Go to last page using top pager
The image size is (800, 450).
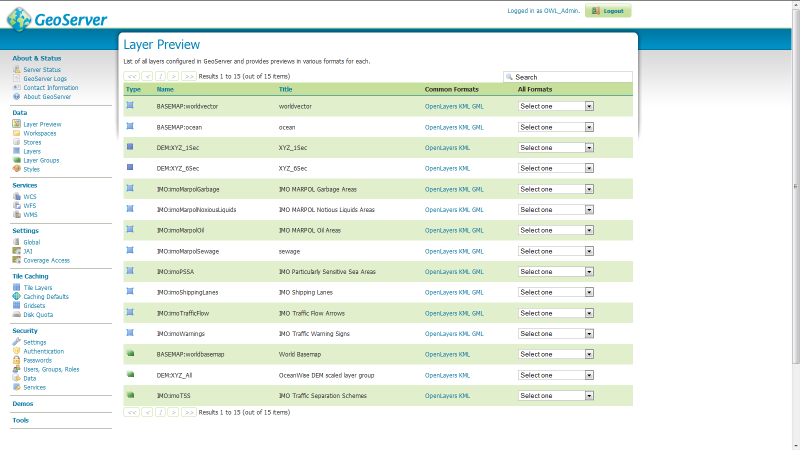coord(189,76)
